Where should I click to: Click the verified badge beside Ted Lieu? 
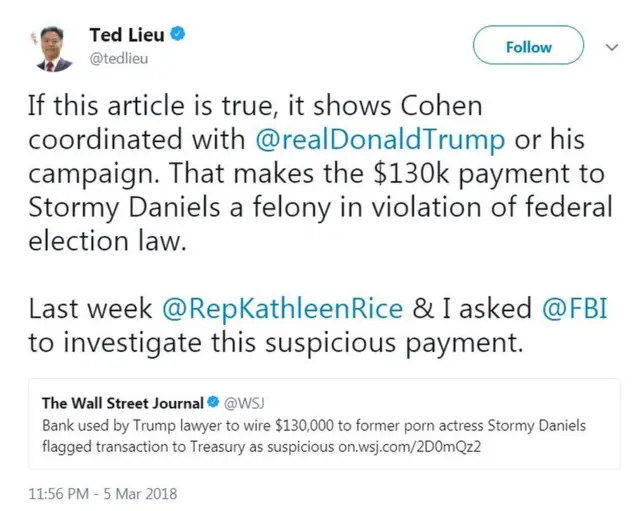pyautogui.click(x=177, y=35)
